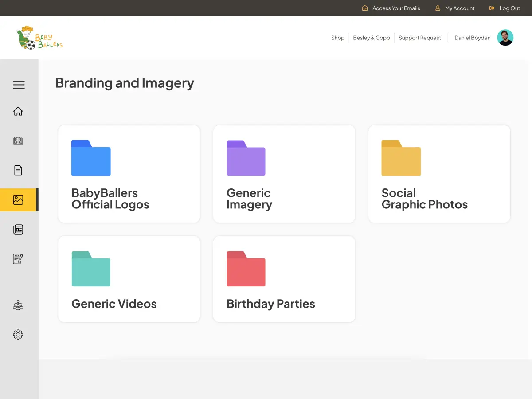The width and height of the screenshot is (532, 399).
Task: Open the red Birthday Parties folder
Action: (284, 279)
